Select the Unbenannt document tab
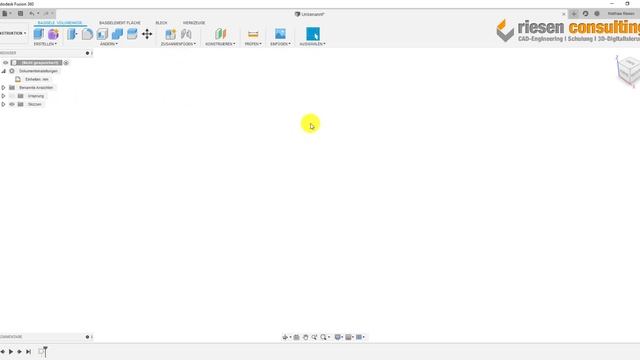640x360 pixels. [310, 14]
